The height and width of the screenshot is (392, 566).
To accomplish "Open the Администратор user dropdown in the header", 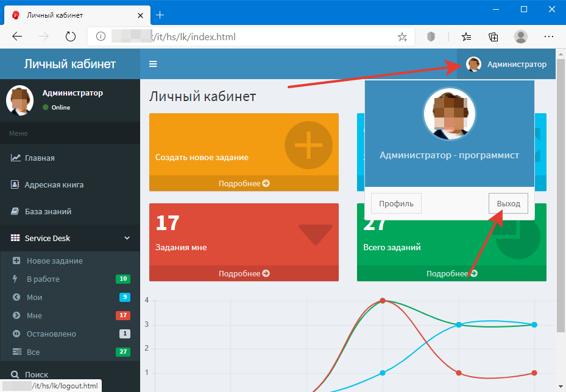I will 507,64.
